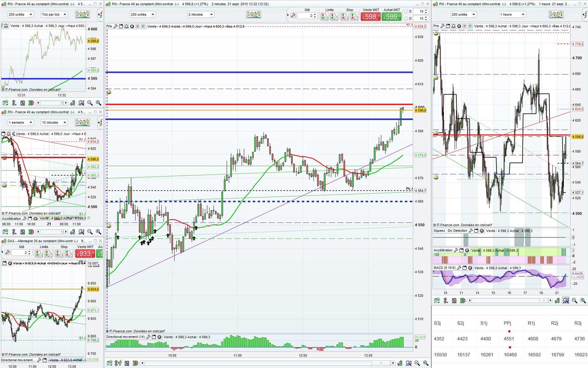Zoom out on the 15 minutes chart
The image size is (588, 368).
pyautogui.click(x=90, y=232)
